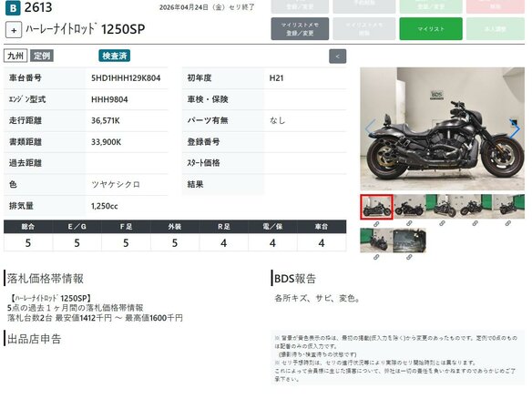Viewport: 532px width, 399px height.
Task: Select the second thumbnail showing bike's left side
Action: coord(409,207)
